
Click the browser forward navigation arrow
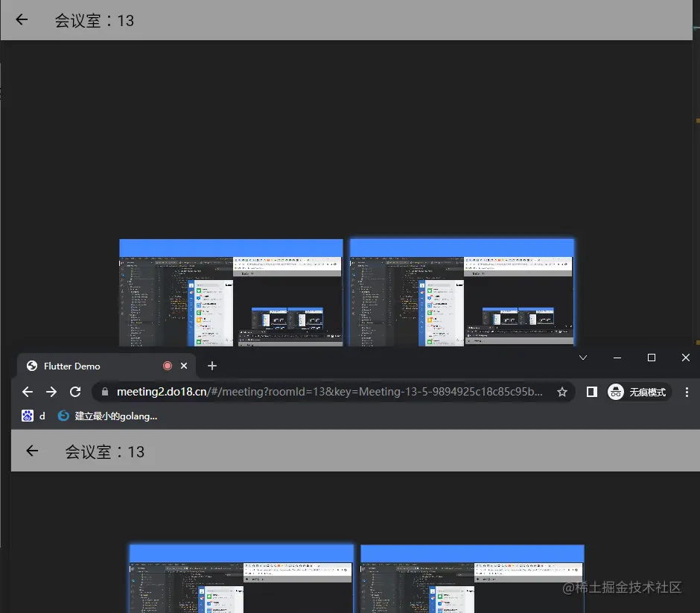[x=51, y=391]
